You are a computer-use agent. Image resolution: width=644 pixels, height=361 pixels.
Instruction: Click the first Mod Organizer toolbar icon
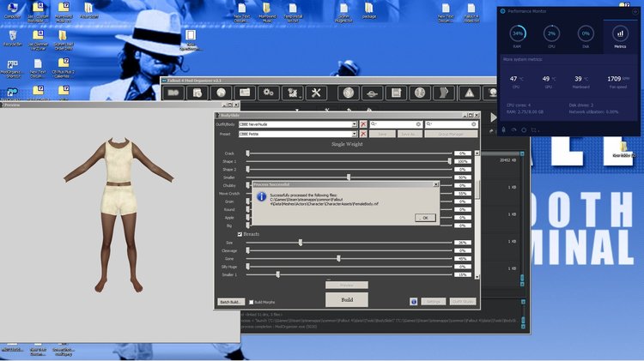point(173,93)
